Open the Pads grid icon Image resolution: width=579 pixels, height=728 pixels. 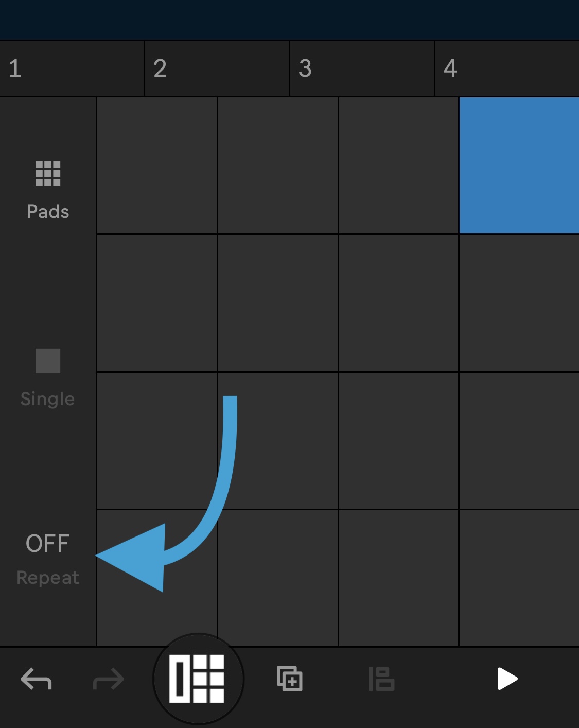coord(48,174)
